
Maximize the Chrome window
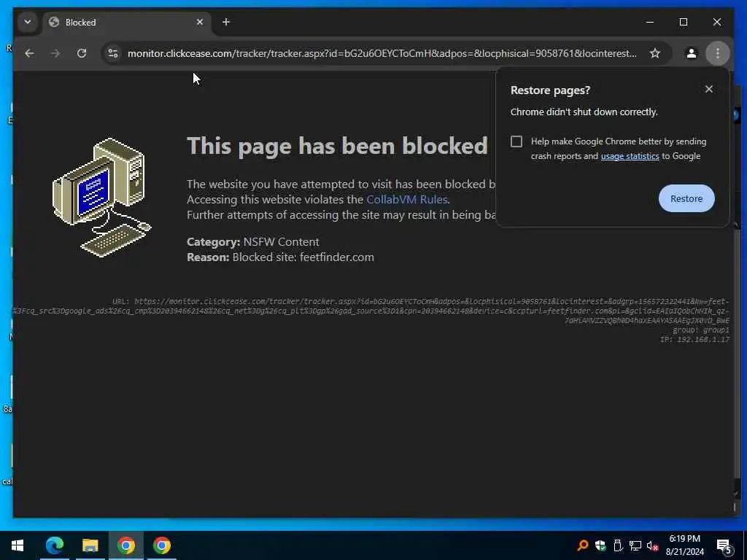683,22
